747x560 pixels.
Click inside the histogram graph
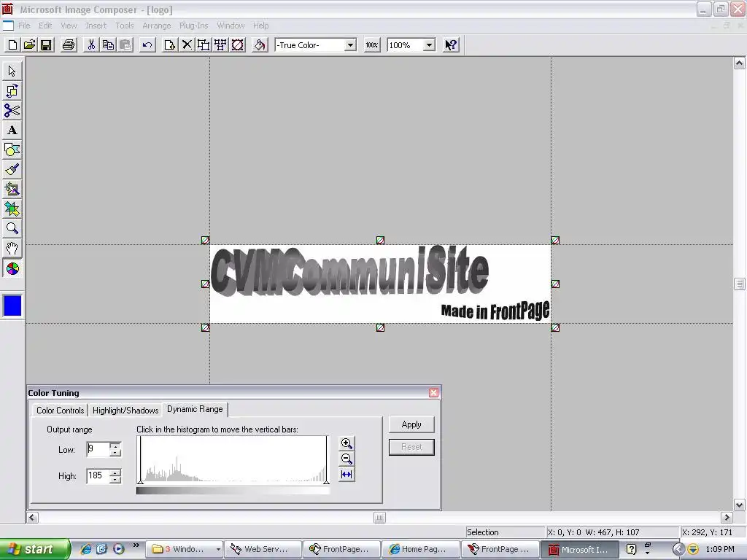pos(233,459)
